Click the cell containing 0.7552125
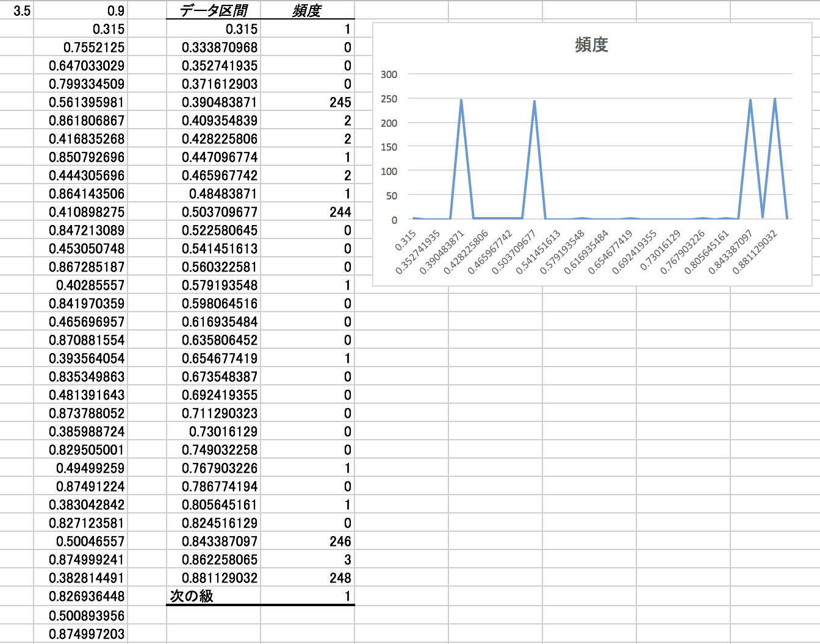The width and height of the screenshot is (820, 644). 81,47
